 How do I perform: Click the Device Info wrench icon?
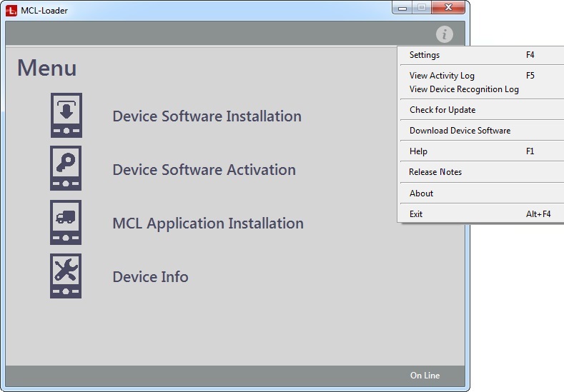coord(66,276)
